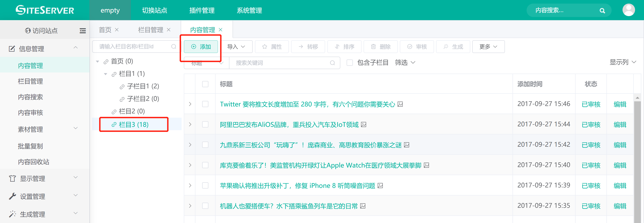Click the 访问站点 globe icon
Image resolution: width=644 pixels, height=223 pixels.
(28, 31)
